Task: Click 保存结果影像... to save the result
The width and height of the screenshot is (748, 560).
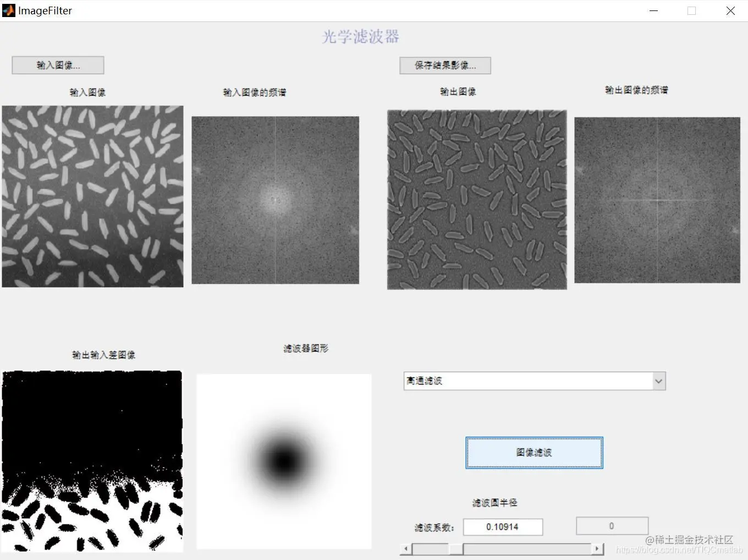Action: pos(445,65)
